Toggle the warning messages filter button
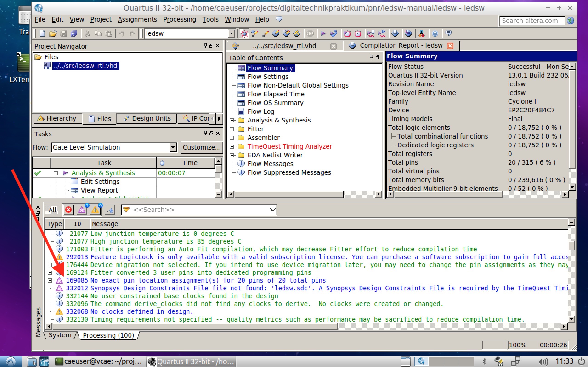Viewport: 588px width, 367px height. (95, 210)
